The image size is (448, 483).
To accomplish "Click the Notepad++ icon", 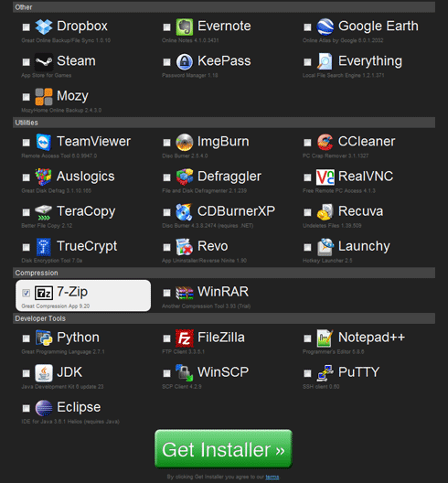I will [325, 338].
